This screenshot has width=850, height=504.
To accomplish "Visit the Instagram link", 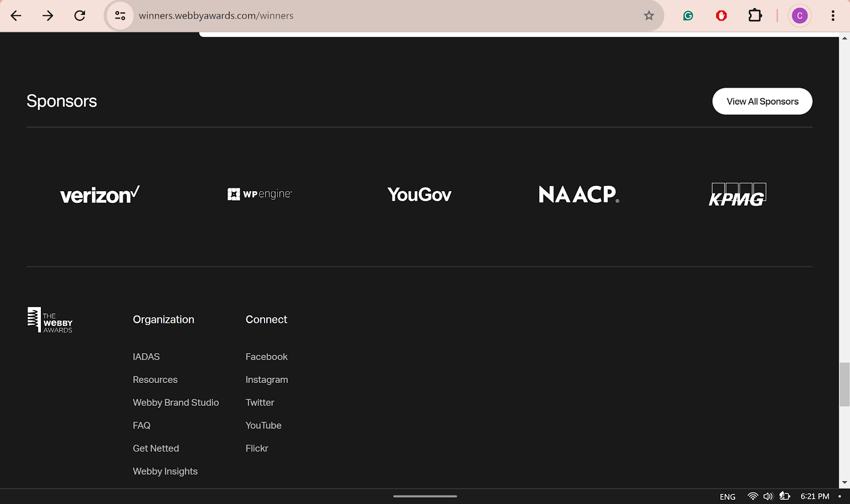I will pos(267,380).
